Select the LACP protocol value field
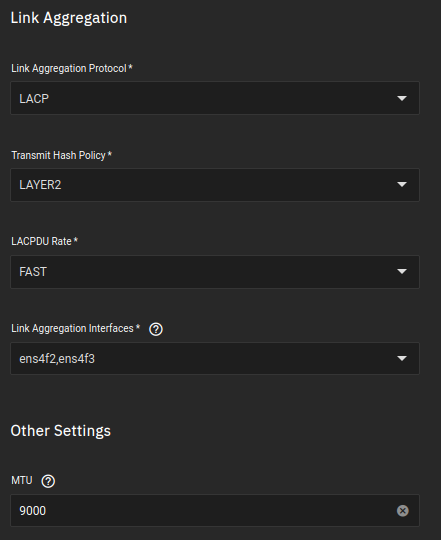This screenshot has width=441, height=540. [215, 98]
